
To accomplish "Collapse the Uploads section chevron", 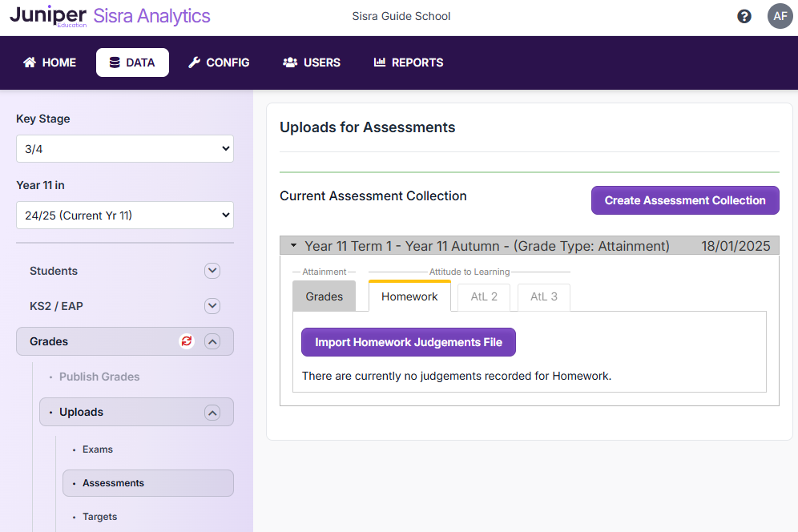I will 212,413.
